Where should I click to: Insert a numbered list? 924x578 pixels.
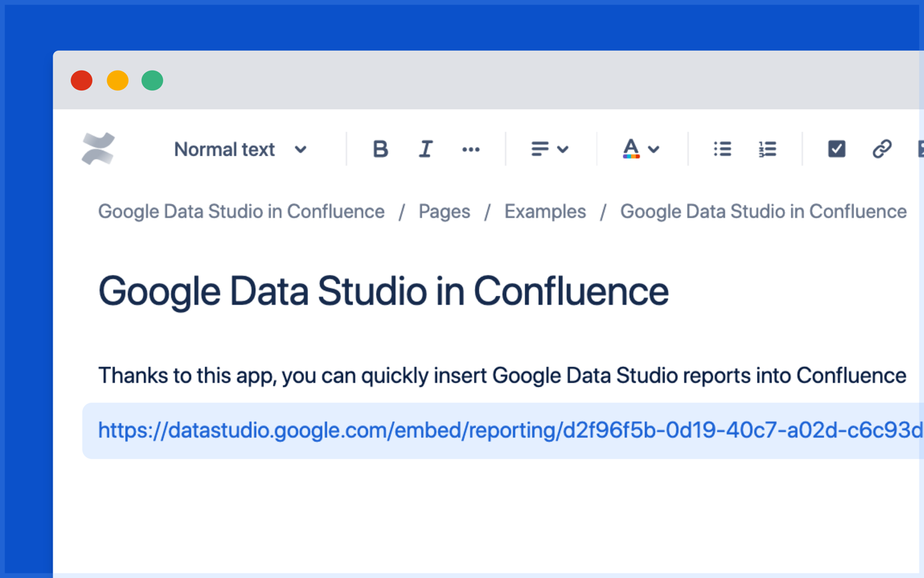767,150
